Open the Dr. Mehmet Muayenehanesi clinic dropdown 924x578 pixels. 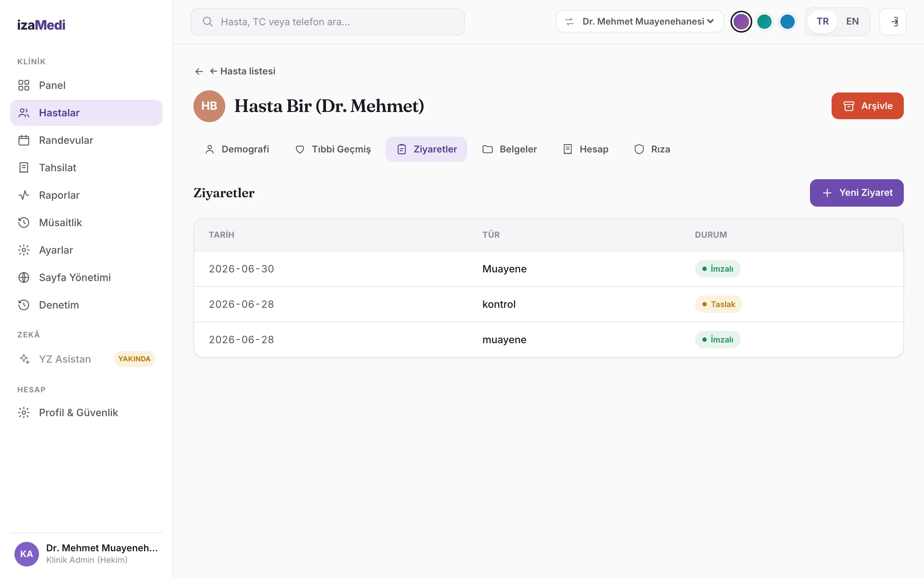[640, 22]
